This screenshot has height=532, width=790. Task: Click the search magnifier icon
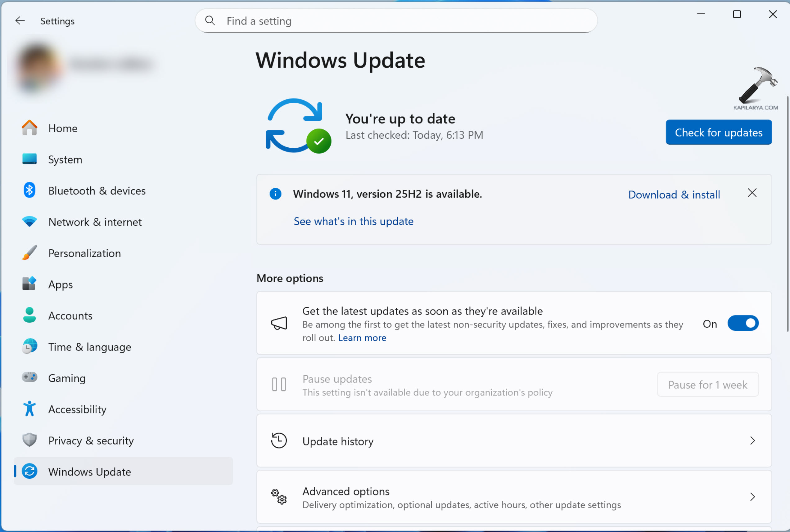(210, 21)
